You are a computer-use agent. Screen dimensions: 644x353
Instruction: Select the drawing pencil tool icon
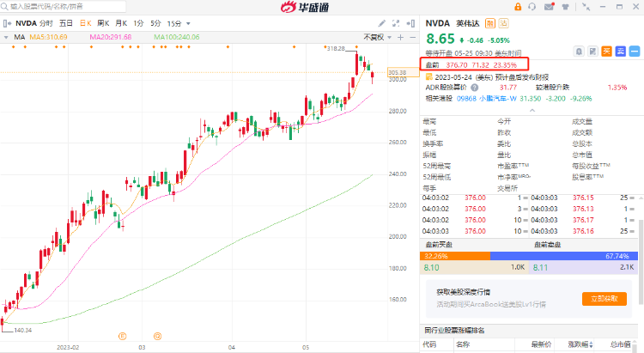pos(382,23)
